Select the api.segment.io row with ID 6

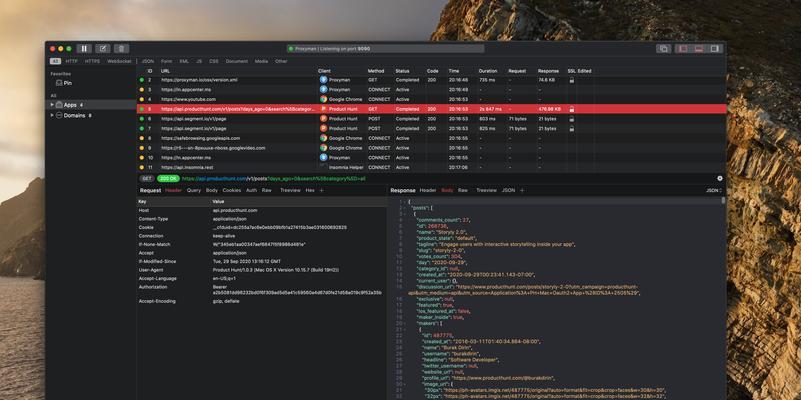pyautogui.click(x=431, y=119)
